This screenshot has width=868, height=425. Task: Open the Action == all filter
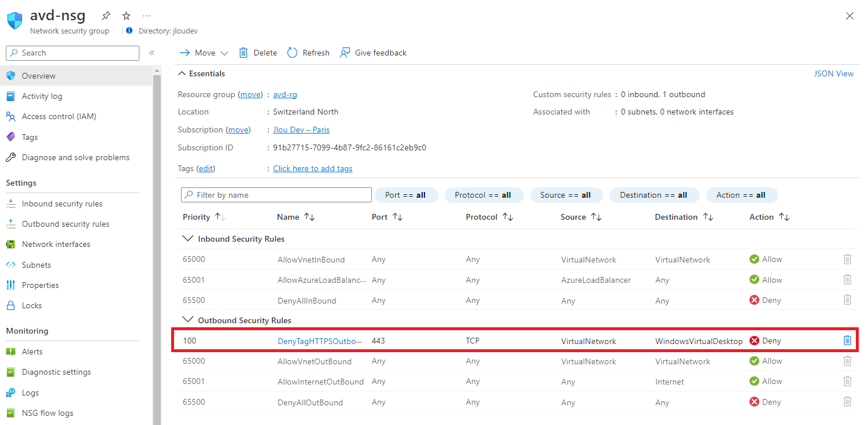pyautogui.click(x=741, y=195)
